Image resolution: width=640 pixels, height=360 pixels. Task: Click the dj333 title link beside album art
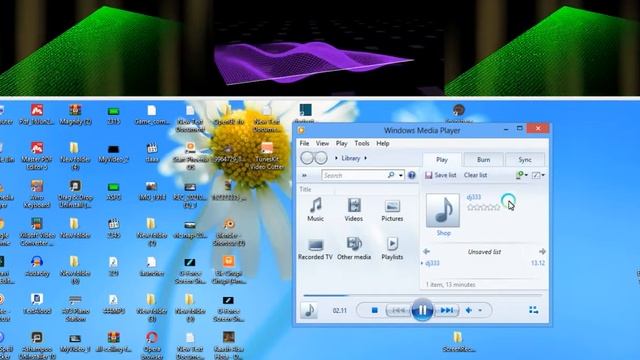tap(473, 197)
